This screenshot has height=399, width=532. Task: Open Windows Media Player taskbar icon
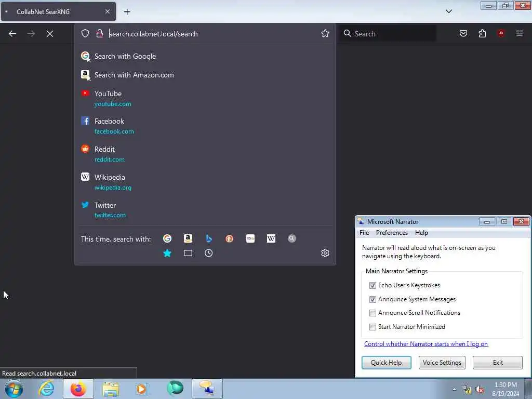point(142,389)
